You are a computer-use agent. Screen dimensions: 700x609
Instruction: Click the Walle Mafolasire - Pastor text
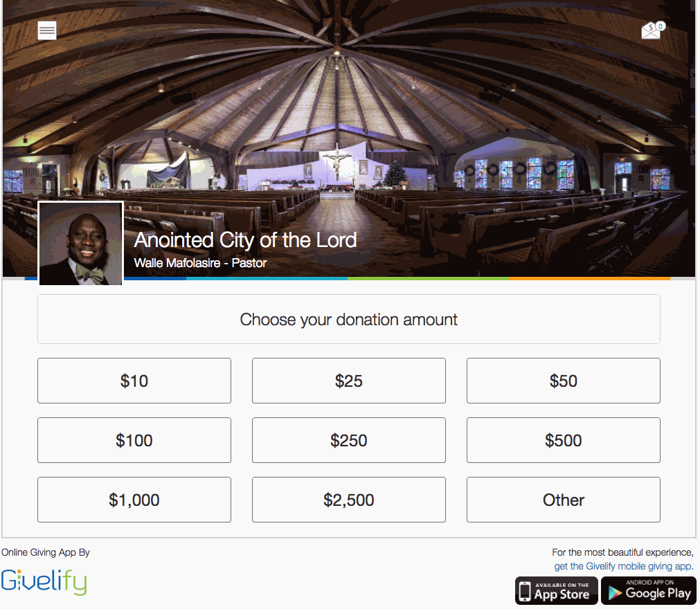coord(200,263)
